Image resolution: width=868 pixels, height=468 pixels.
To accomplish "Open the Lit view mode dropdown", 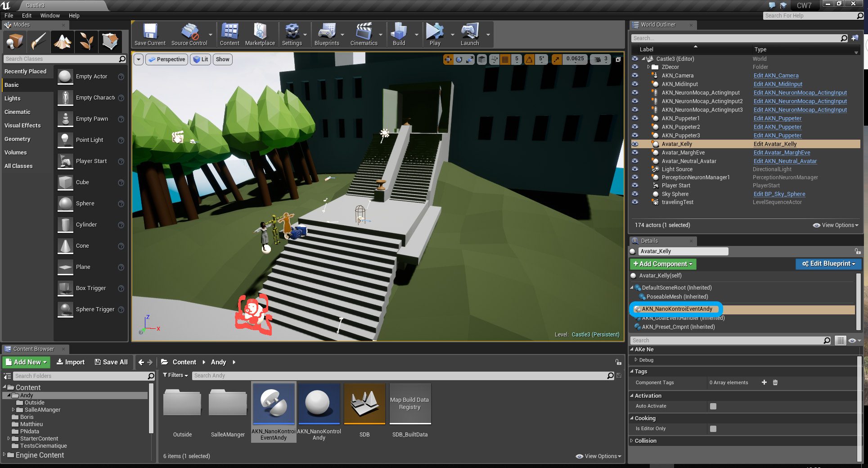I will (201, 59).
